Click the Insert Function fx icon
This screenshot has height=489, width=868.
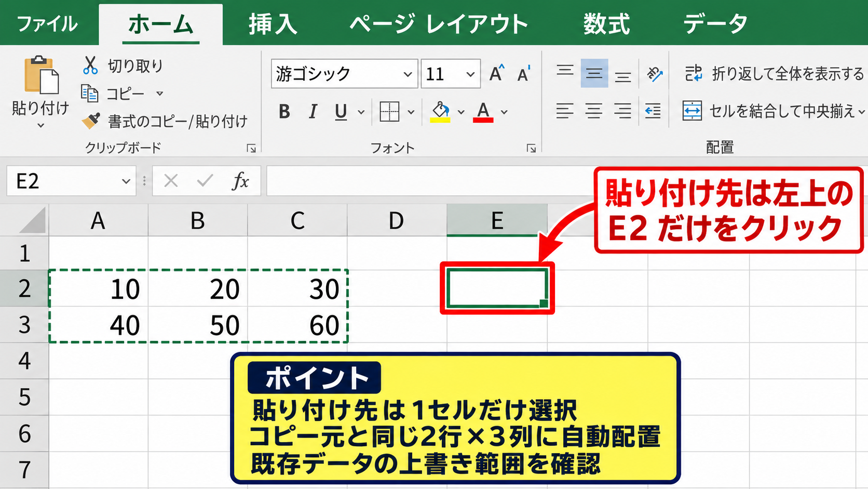pyautogui.click(x=240, y=181)
